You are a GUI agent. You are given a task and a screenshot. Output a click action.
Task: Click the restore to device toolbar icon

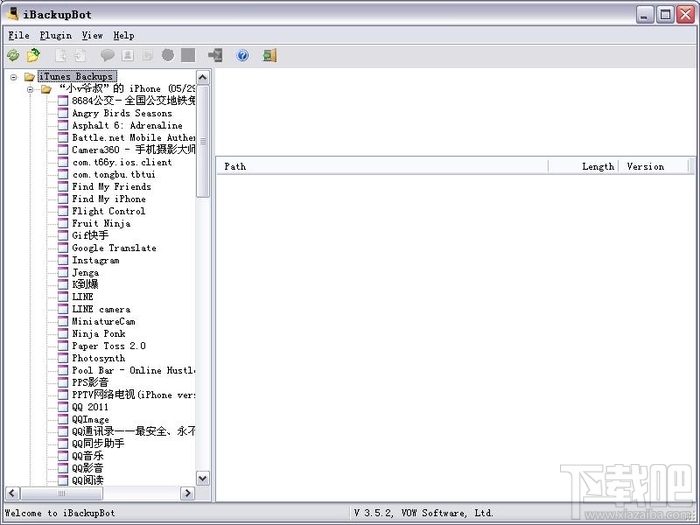point(215,55)
